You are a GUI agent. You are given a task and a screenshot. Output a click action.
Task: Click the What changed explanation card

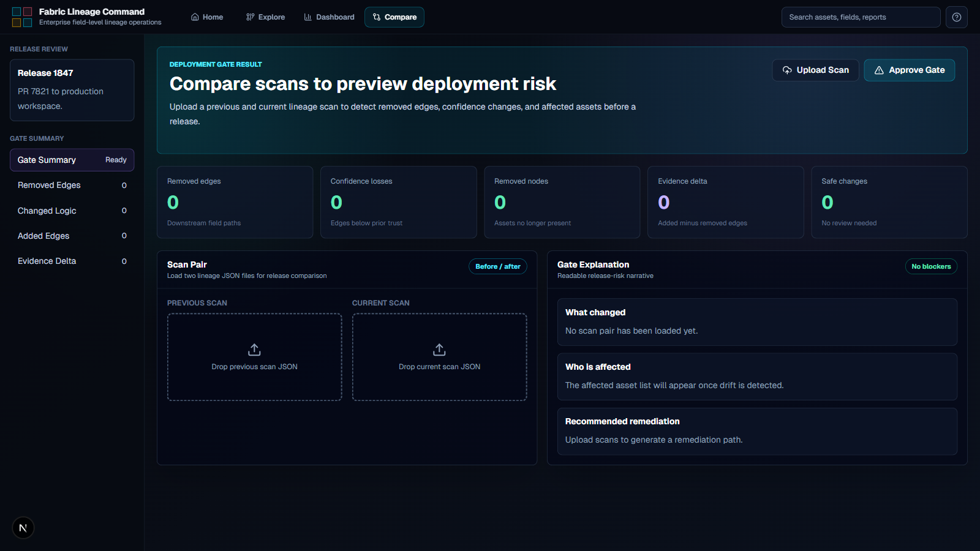[x=757, y=322]
